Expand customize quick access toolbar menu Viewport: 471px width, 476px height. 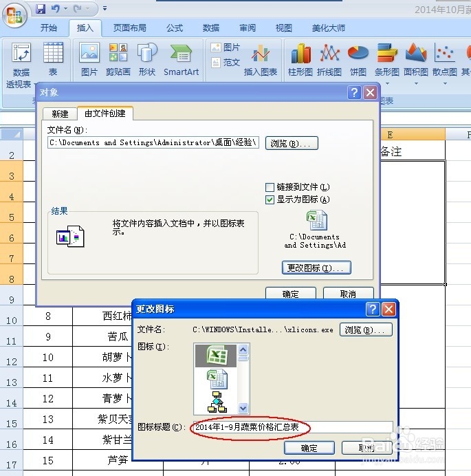point(105,8)
